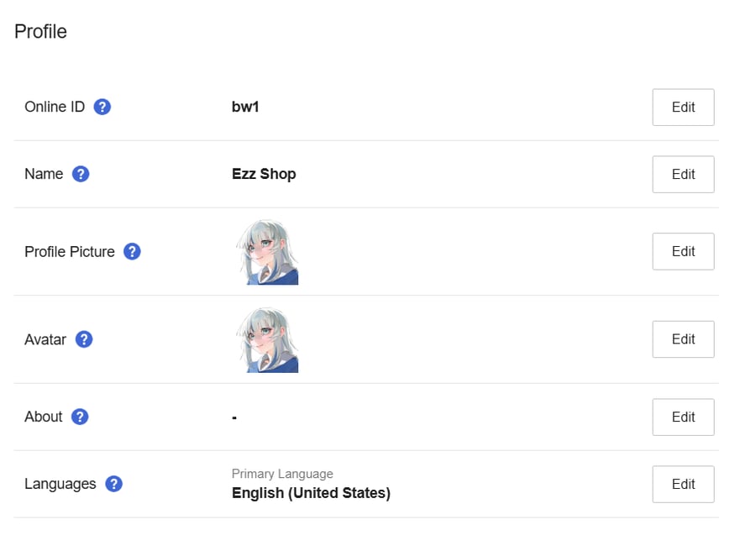Click the English (United States) language value
Image resolution: width=756 pixels, height=551 pixels.
point(311,493)
